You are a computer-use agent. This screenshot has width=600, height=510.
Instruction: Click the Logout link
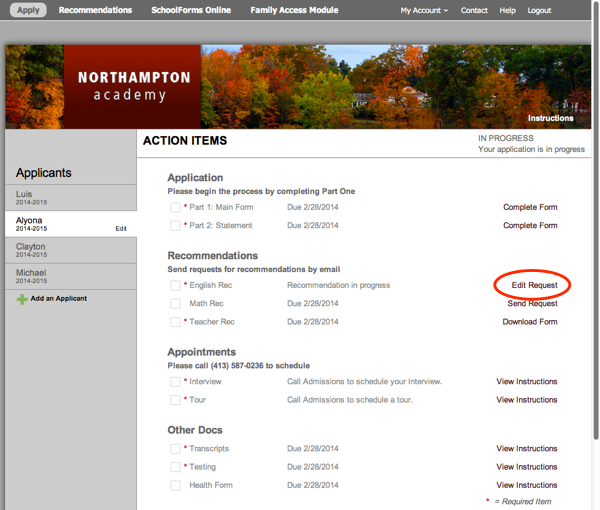539,10
